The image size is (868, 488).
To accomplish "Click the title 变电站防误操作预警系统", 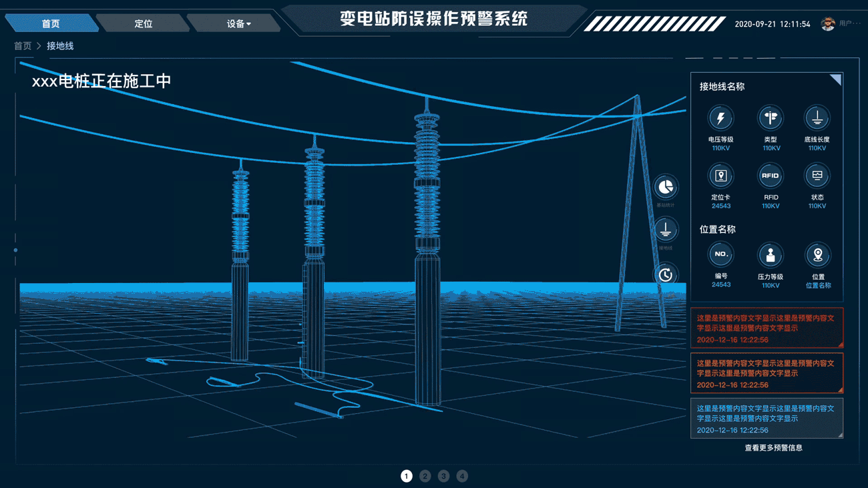I will (434, 19).
